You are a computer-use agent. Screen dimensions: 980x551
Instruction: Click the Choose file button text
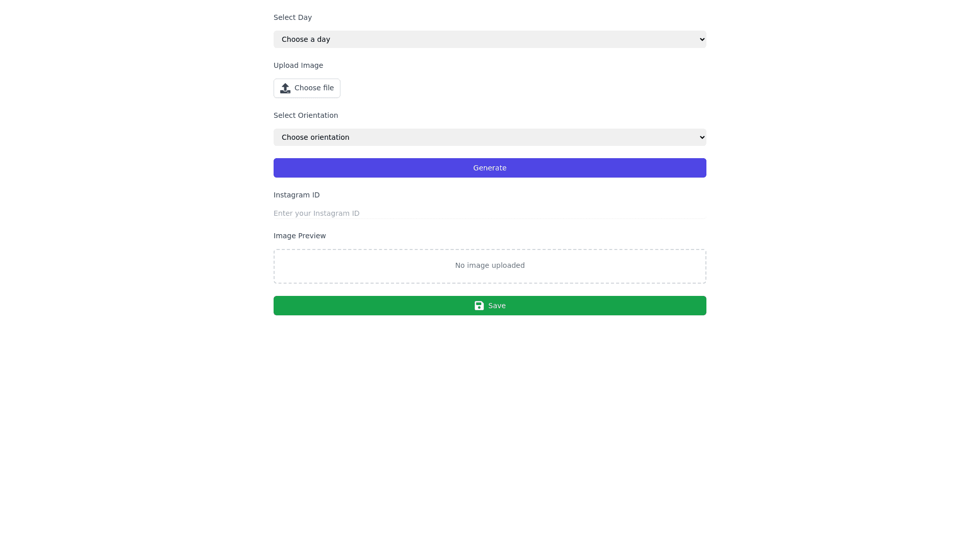314,88
